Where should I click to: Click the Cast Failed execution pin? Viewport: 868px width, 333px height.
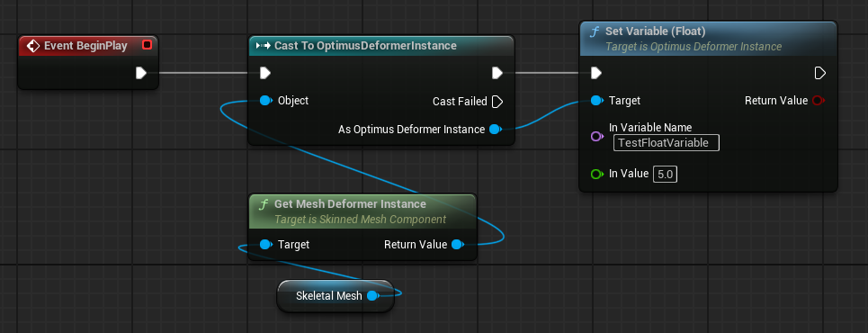click(497, 102)
